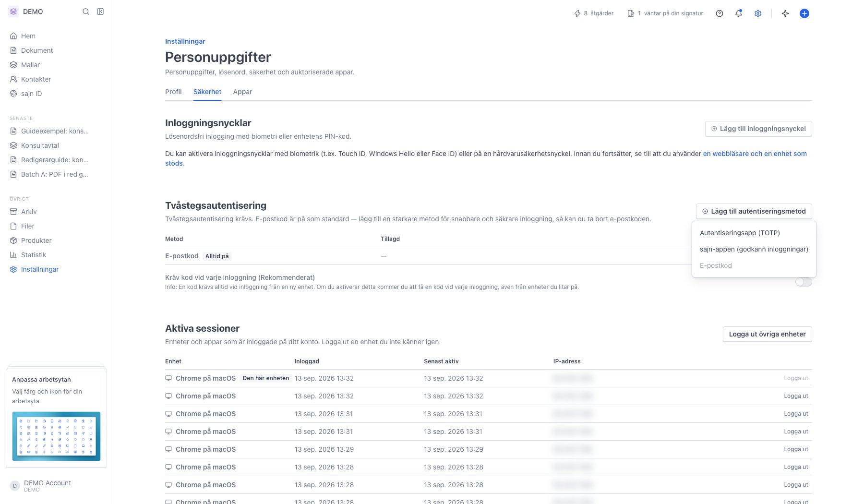Open Dokument in the sidebar
This screenshot has width=864, height=504.
(31, 50)
